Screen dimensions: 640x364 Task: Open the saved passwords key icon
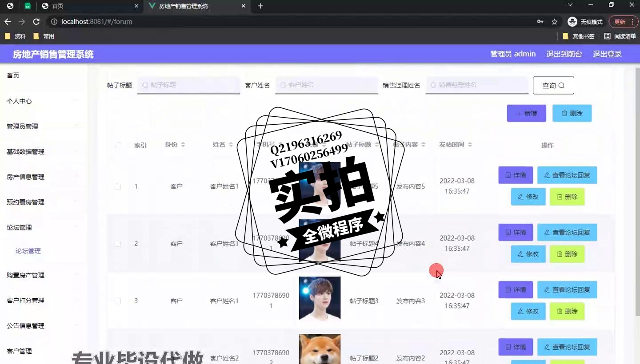[x=540, y=21]
